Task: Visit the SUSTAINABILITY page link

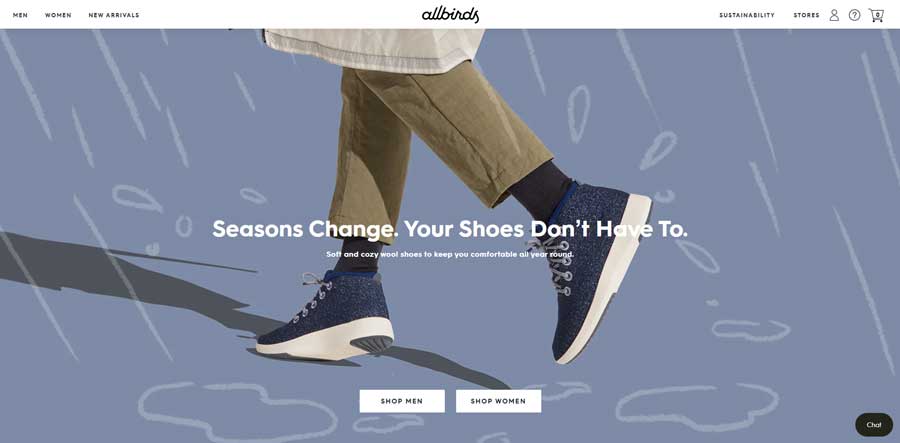Action: (x=747, y=15)
